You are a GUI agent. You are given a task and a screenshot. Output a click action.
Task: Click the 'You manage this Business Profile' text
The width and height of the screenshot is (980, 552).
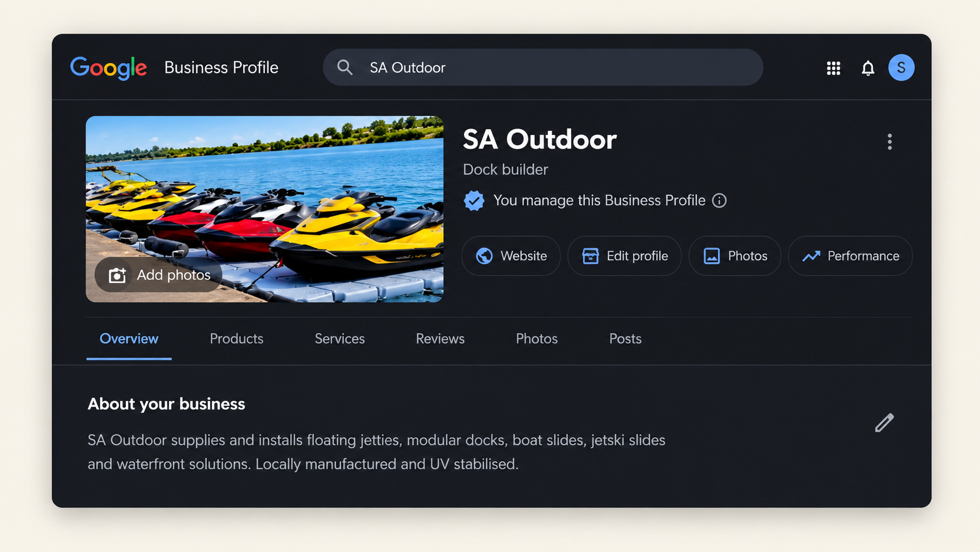click(599, 201)
